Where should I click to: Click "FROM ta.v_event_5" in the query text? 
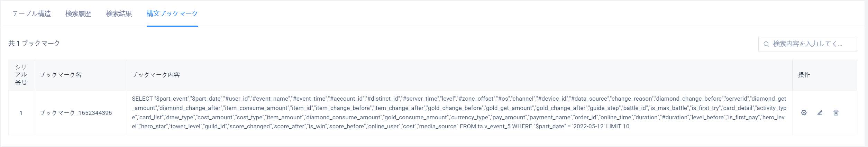[x=485, y=127]
